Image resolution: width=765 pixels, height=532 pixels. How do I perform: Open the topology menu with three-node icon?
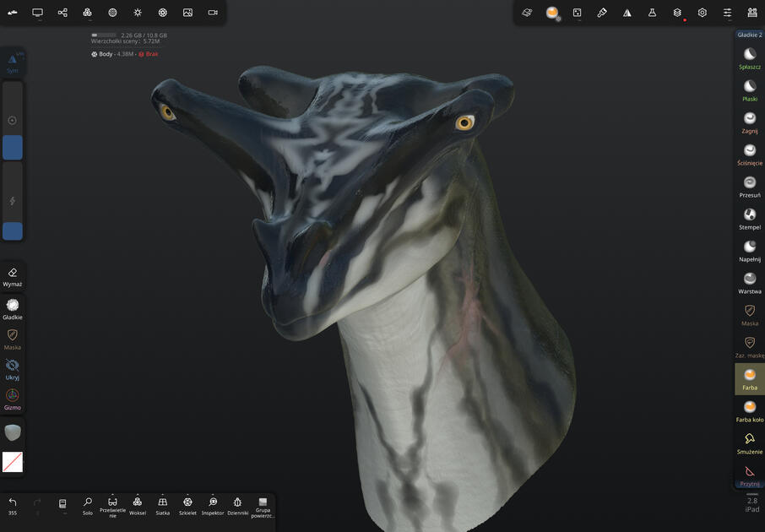[62, 13]
